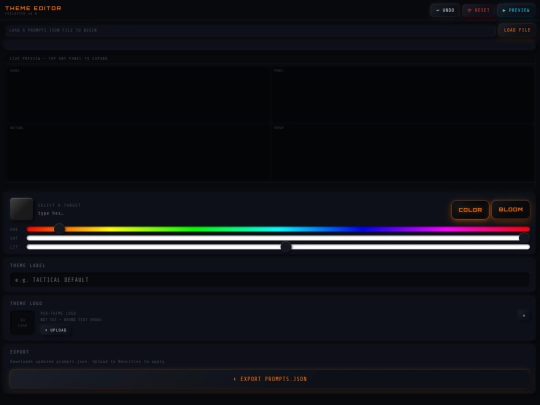This screenshot has width=540, height=405.
Task: Click the Upload logo button
Action: [55, 330]
